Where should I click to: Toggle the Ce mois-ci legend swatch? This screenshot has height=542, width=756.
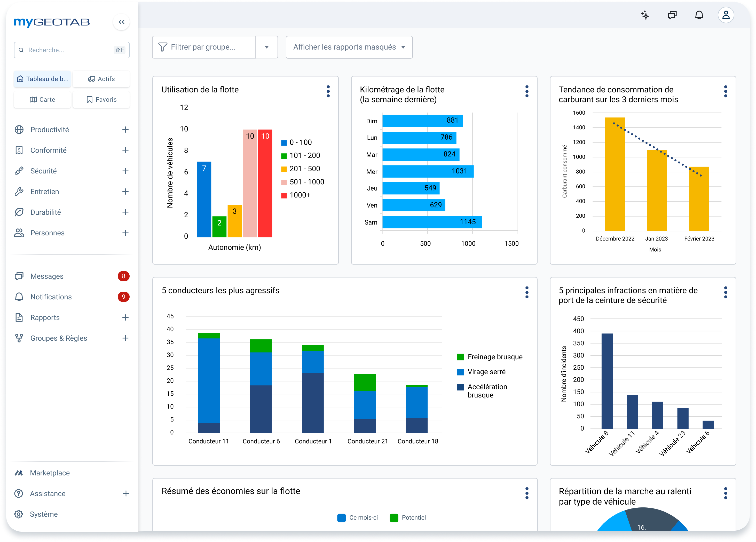coord(341,518)
